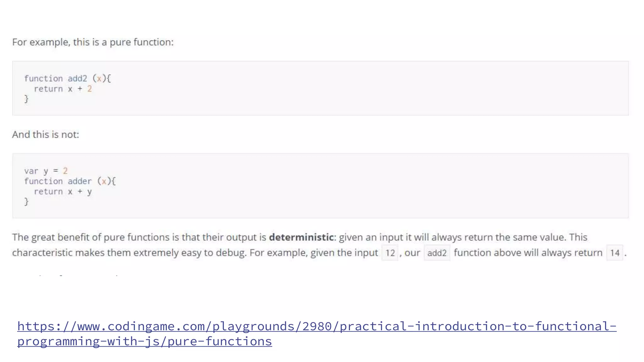Click the orange 'x' parameter in add2
Screen dimensions: 644x362
(99, 78)
